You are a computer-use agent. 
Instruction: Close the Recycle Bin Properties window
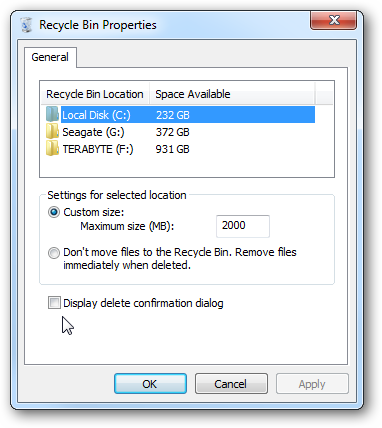333,20
